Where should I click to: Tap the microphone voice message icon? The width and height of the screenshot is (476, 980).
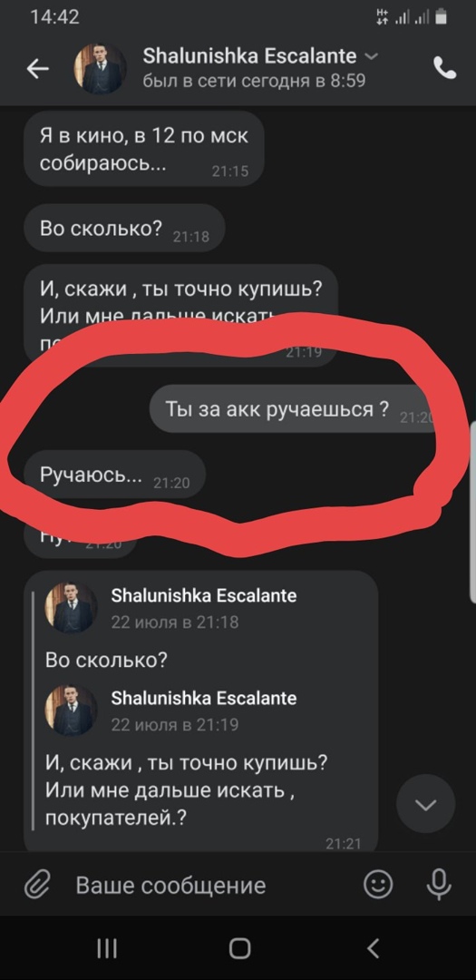(439, 885)
